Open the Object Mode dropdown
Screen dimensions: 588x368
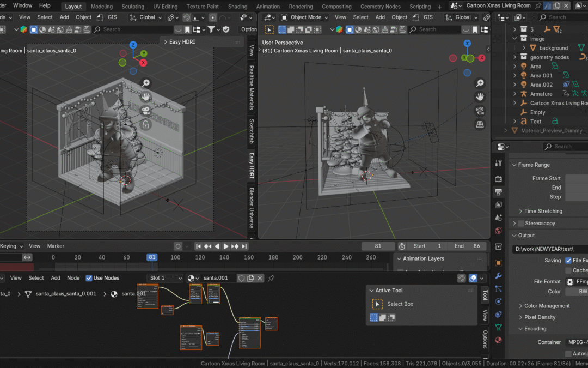pos(304,17)
